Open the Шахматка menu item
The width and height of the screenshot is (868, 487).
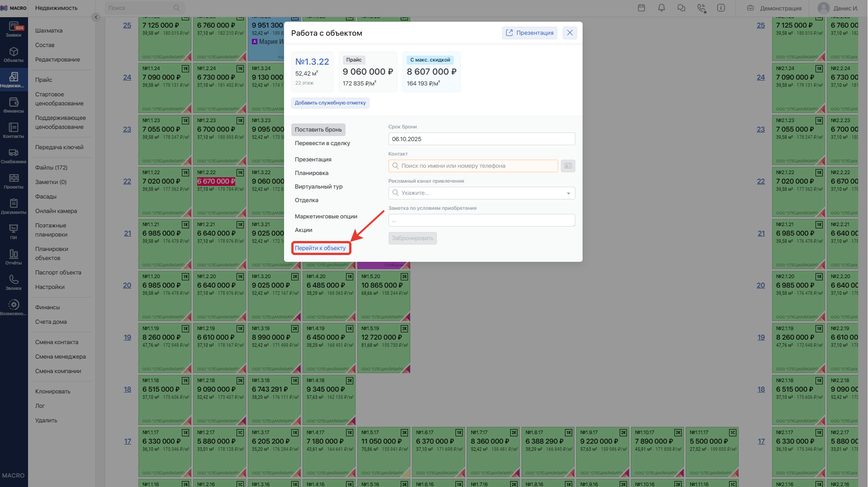49,31
